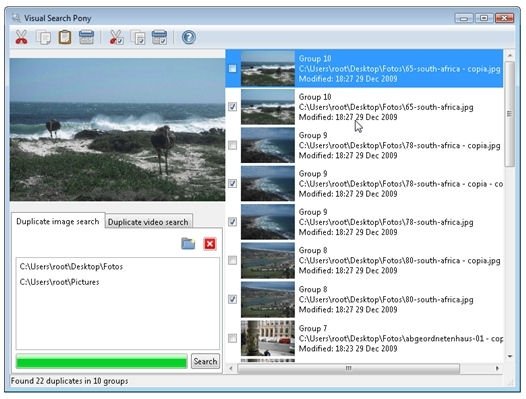
Task: Click thumbnail of 80-south-africa.jpg
Action: (x=268, y=299)
